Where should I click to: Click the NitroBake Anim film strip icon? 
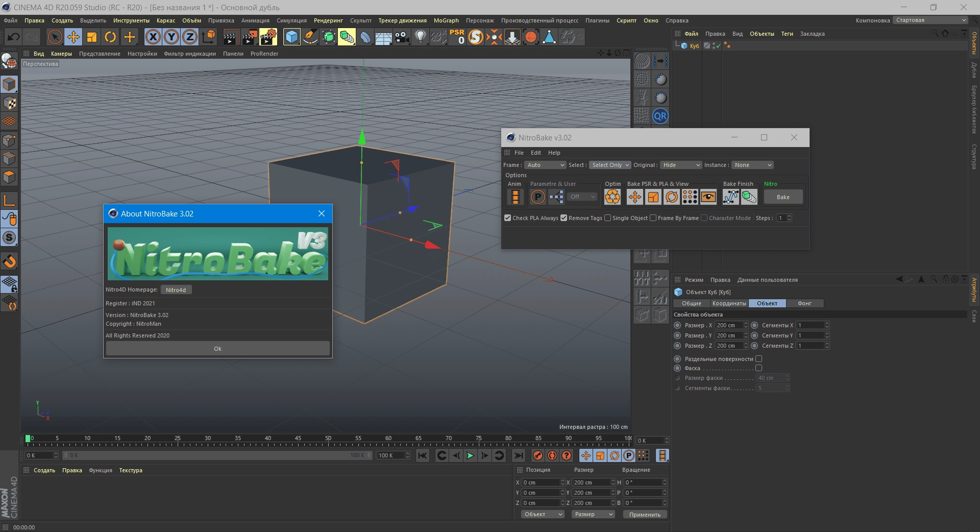pyautogui.click(x=515, y=197)
